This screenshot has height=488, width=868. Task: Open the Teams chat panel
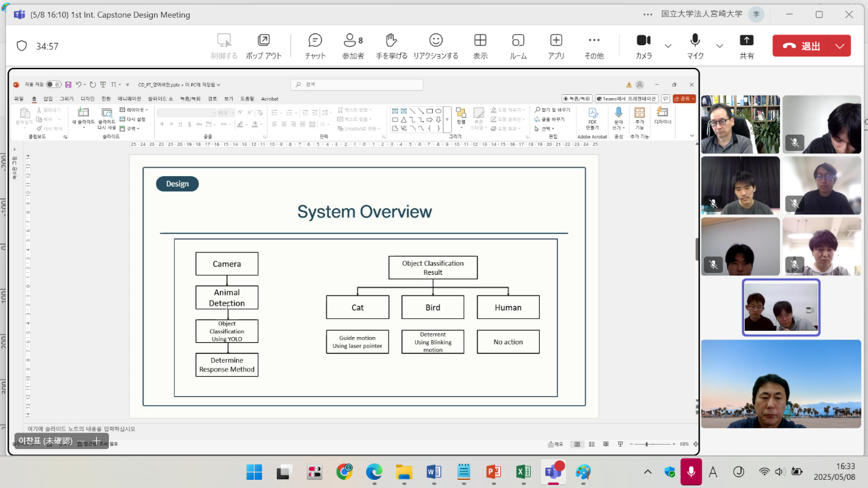point(315,46)
